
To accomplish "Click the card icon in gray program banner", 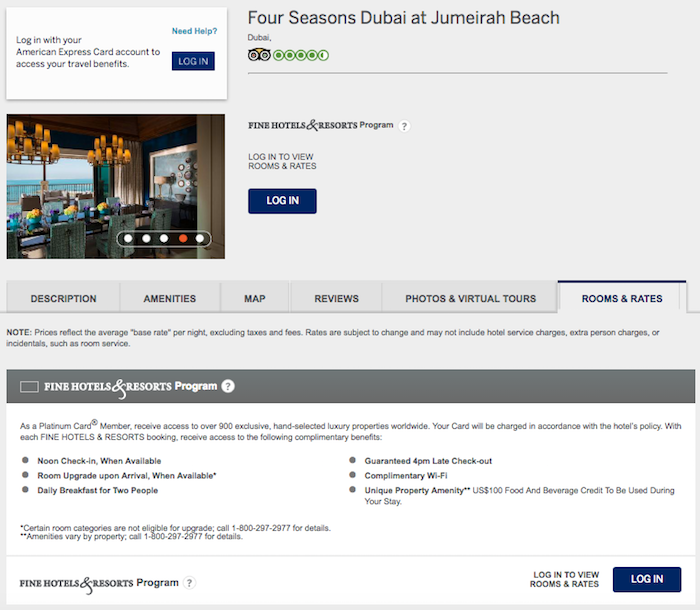I will [x=29, y=387].
